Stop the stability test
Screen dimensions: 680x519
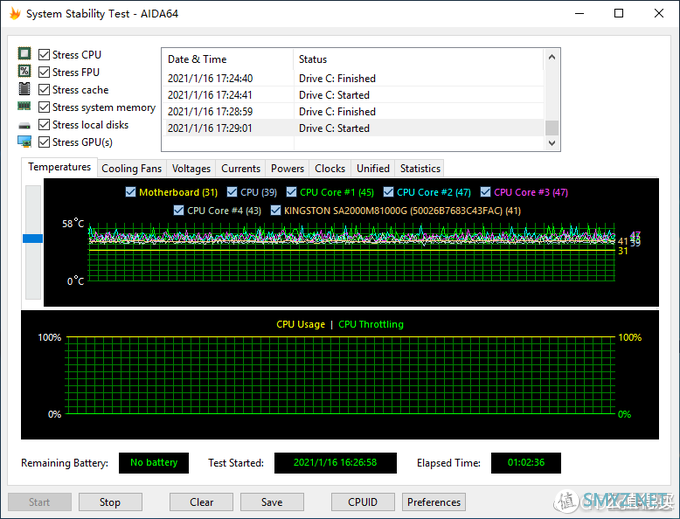click(110, 502)
